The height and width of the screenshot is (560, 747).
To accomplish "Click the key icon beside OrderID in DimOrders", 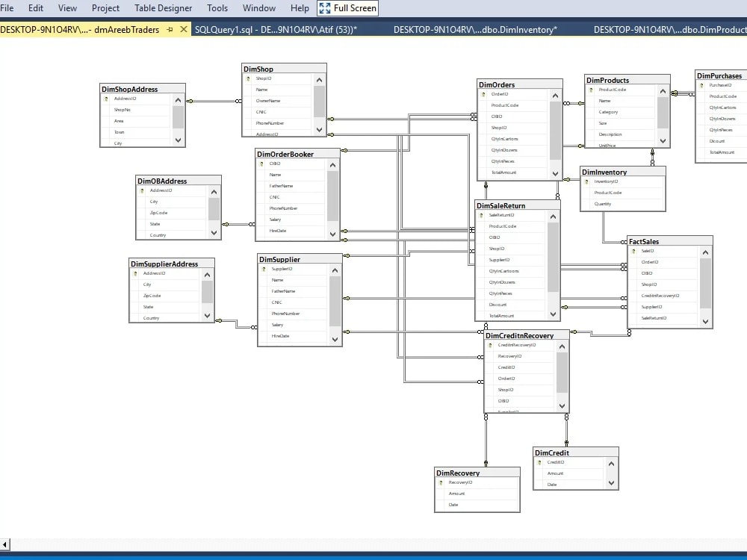I will coord(483,96).
